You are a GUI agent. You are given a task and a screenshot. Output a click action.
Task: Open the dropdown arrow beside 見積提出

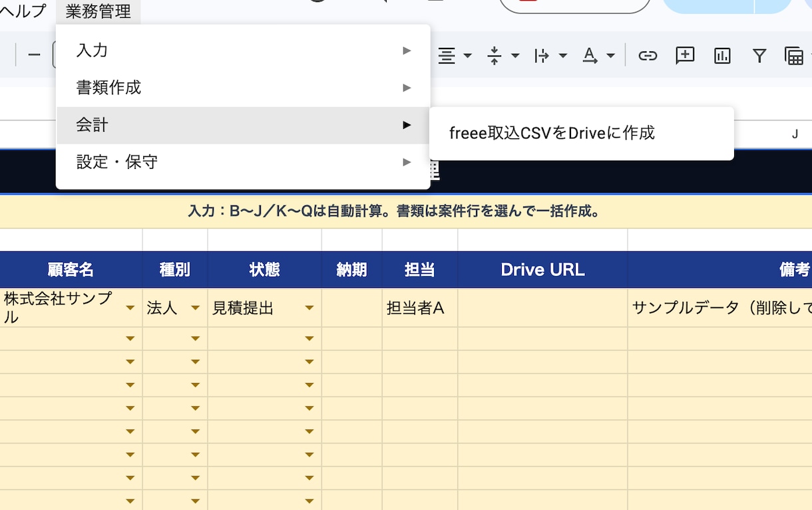point(309,309)
